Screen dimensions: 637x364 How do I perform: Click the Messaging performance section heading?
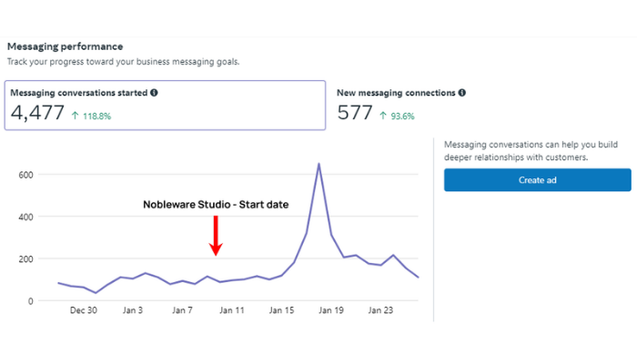(x=65, y=46)
